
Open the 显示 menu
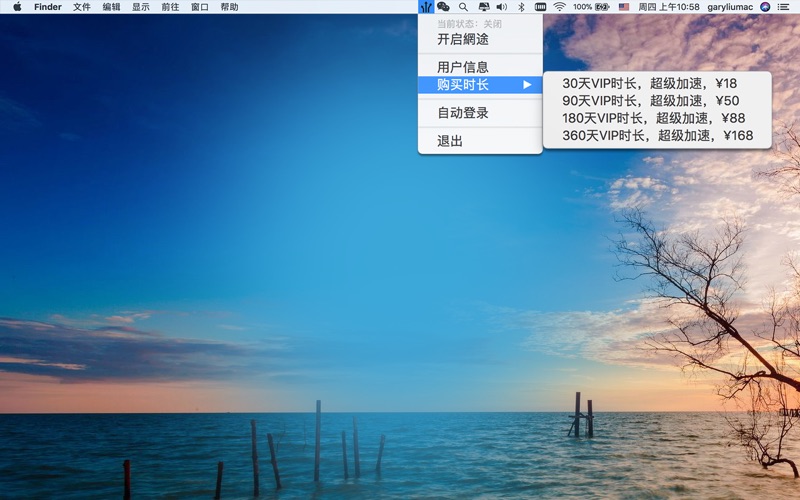(x=141, y=7)
